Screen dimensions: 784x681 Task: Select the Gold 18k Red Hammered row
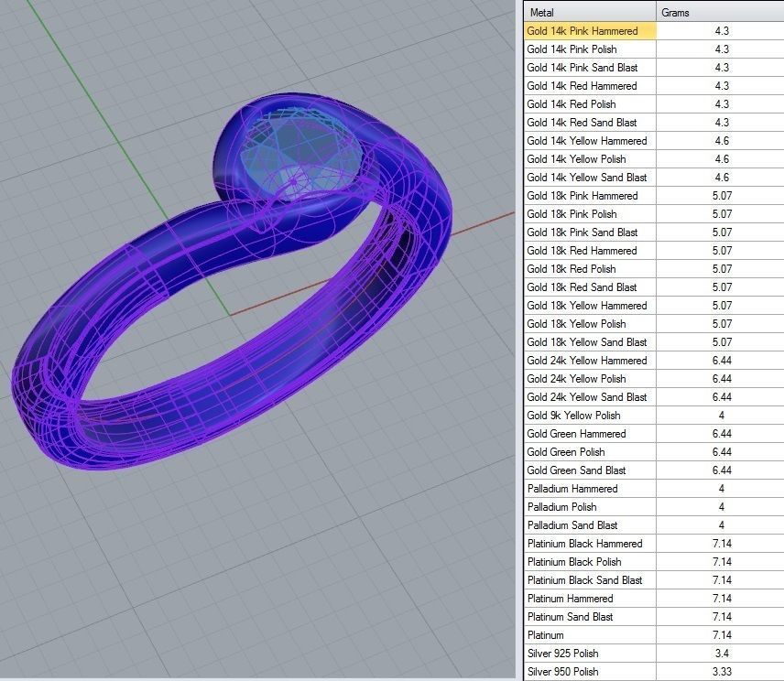[654, 251]
